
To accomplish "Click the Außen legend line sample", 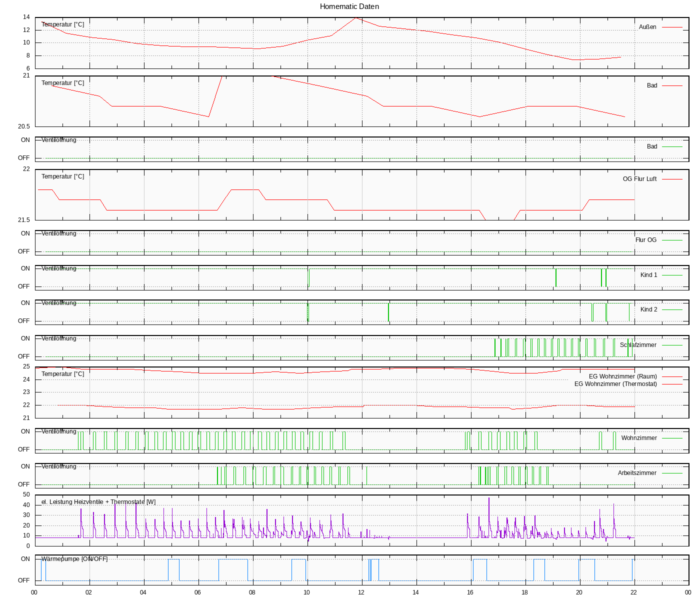I will tap(672, 27).
